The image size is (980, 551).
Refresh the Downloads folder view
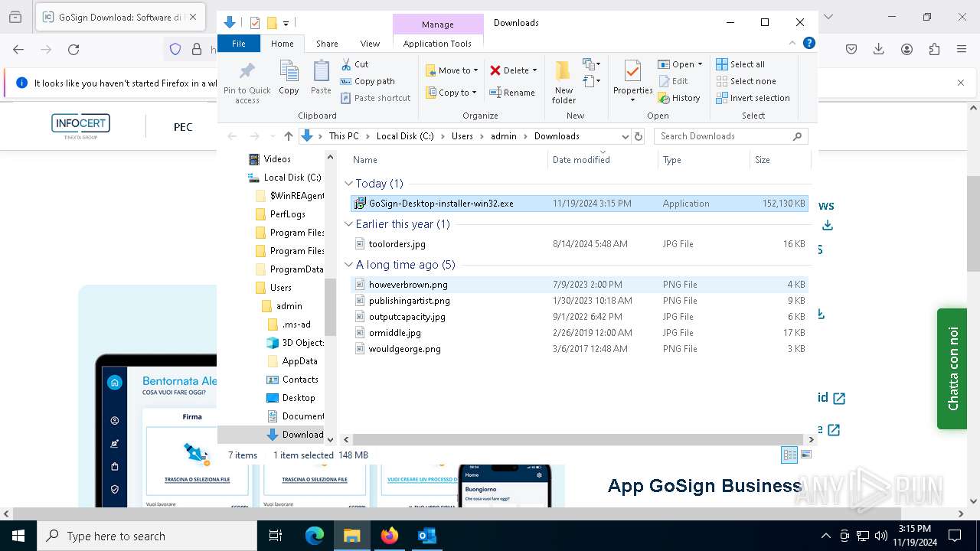(639, 136)
